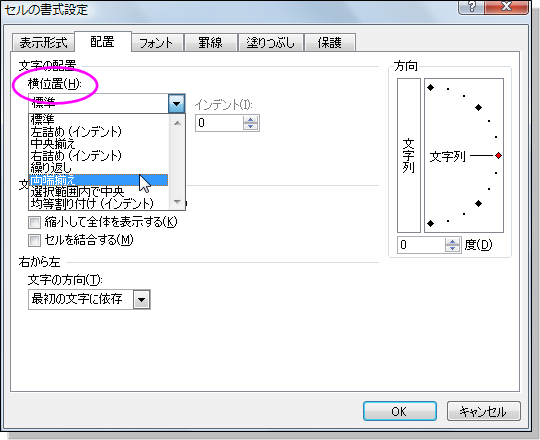Decrease indent with spinner down arrow
540x440 pixels.
click(250, 126)
